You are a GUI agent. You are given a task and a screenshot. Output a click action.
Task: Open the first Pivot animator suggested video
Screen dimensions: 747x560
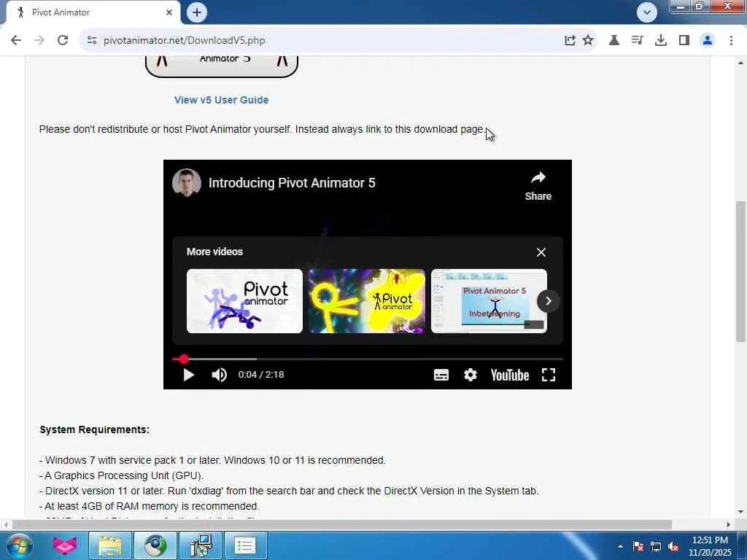pyautogui.click(x=244, y=301)
